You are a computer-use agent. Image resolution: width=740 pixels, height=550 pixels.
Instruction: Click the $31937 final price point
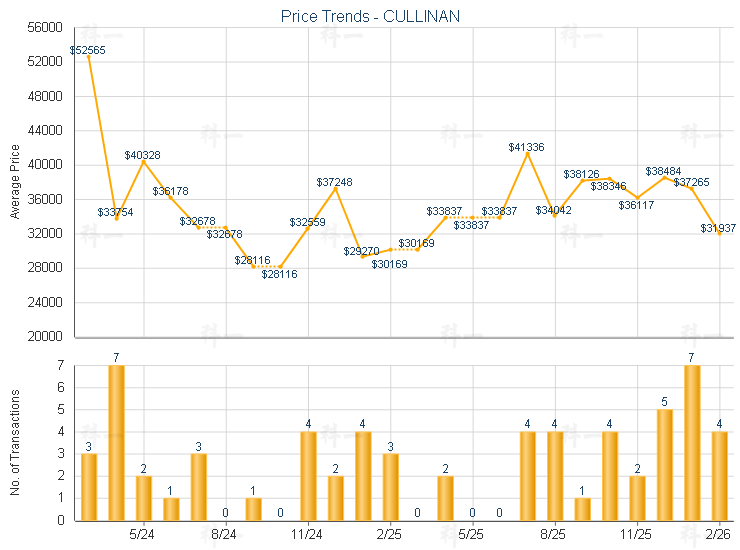coord(720,234)
